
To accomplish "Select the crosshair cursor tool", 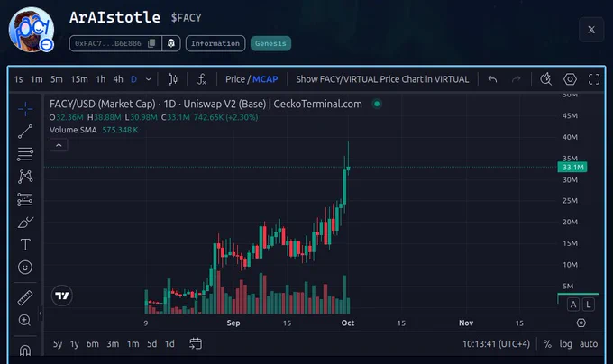I will (x=25, y=109).
